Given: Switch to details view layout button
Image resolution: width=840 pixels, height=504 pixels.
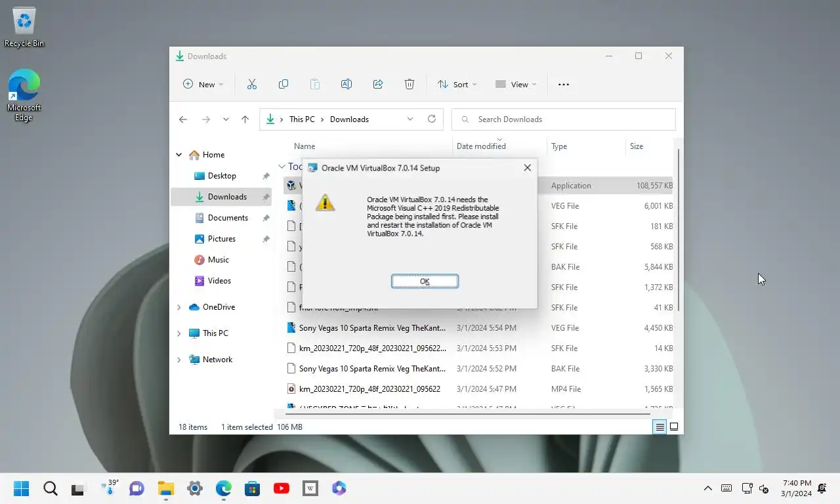Looking at the screenshot, I should [660, 427].
